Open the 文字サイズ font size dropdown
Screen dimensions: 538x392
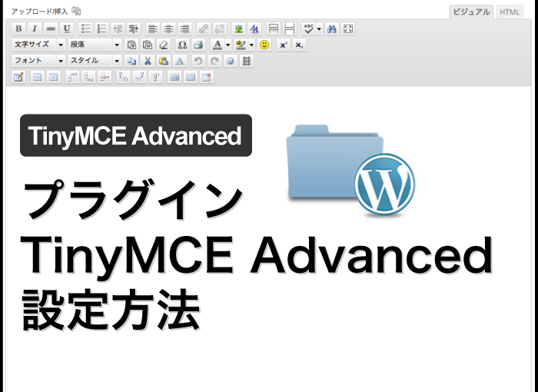pyautogui.click(x=38, y=45)
